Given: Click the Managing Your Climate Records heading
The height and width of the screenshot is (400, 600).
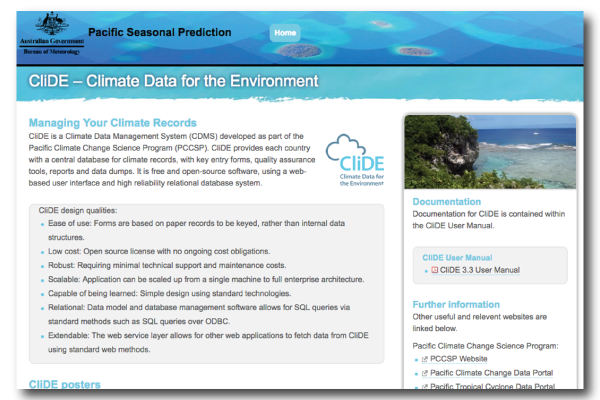Looking at the screenshot, I should 112,123.
